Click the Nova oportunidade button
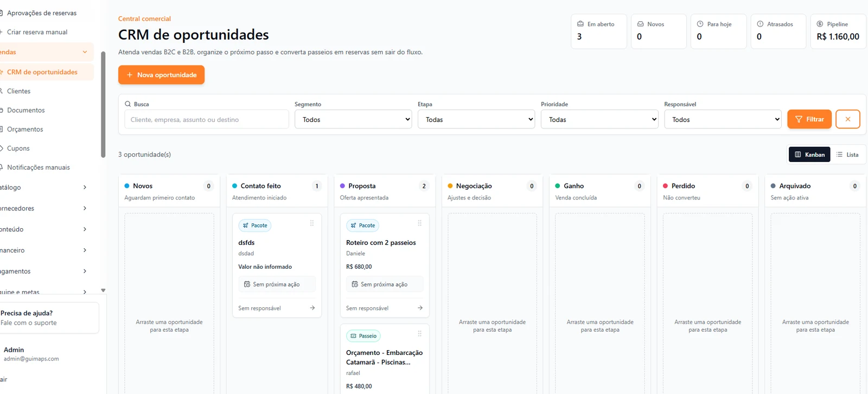This screenshot has width=868, height=394. coord(161,75)
